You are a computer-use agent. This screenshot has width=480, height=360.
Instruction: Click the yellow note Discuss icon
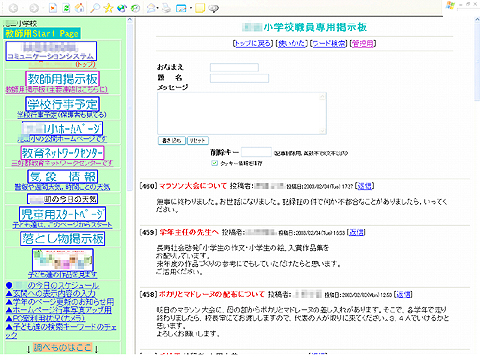point(200,8)
